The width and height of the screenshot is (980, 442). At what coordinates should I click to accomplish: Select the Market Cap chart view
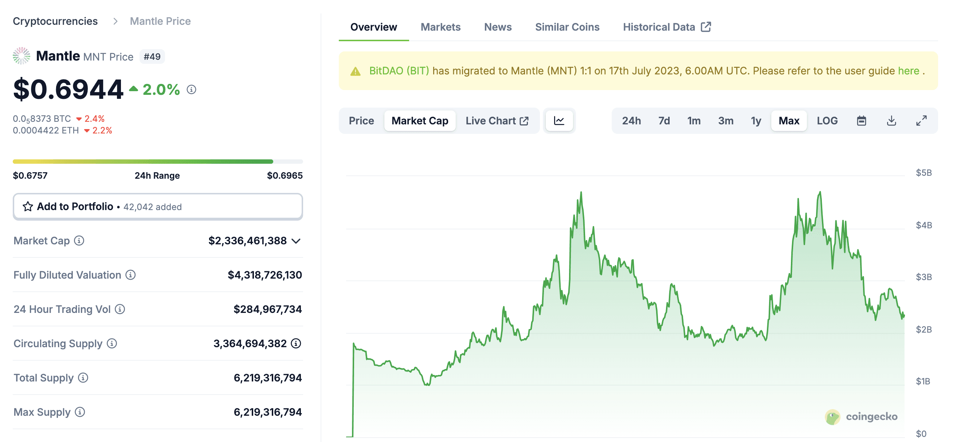[420, 121]
